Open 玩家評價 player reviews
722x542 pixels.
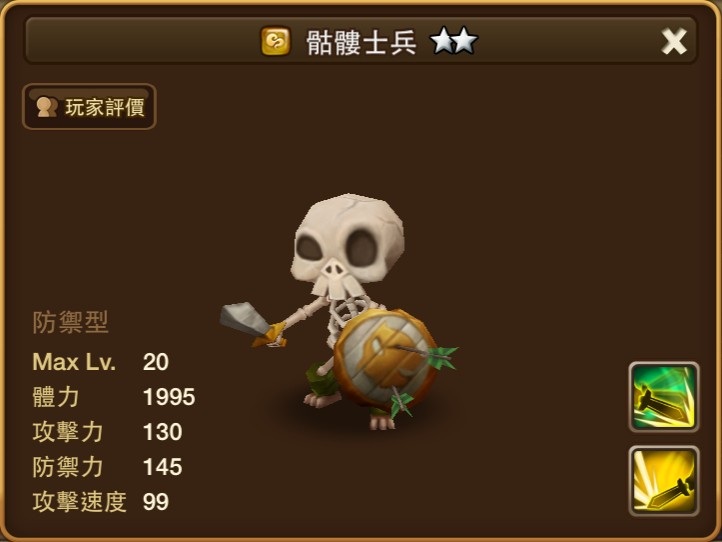(x=89, y=107)
